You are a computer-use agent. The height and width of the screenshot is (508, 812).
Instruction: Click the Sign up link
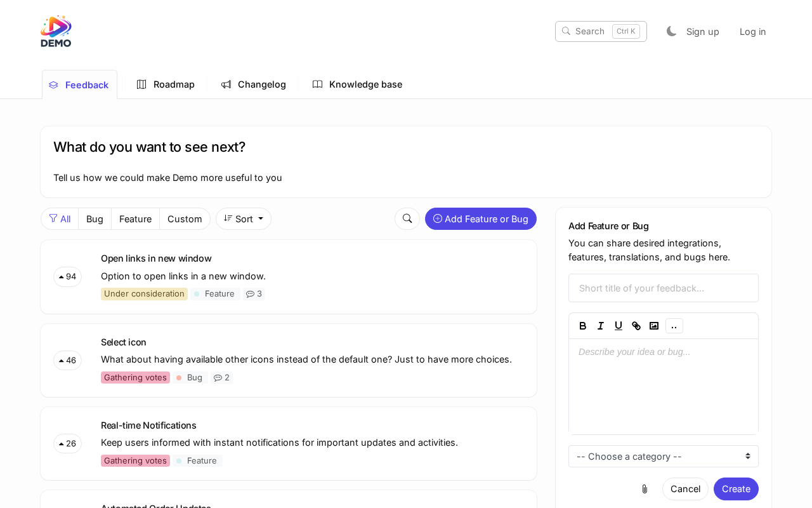coord(702,31)
